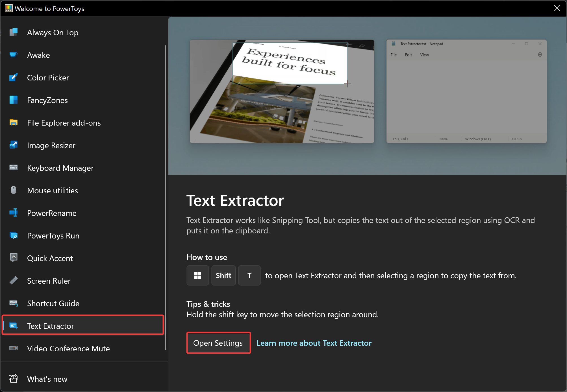Follow Learn more about Text Extractor link
Image resolution: width=567 pixels, height=392 pixels.
(x=314, y=343)
